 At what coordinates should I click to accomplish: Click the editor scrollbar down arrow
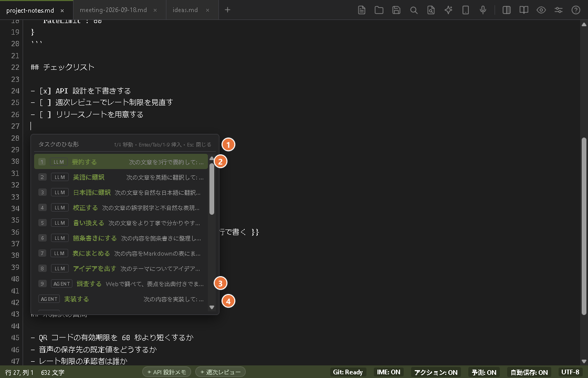tap(584, 362)
